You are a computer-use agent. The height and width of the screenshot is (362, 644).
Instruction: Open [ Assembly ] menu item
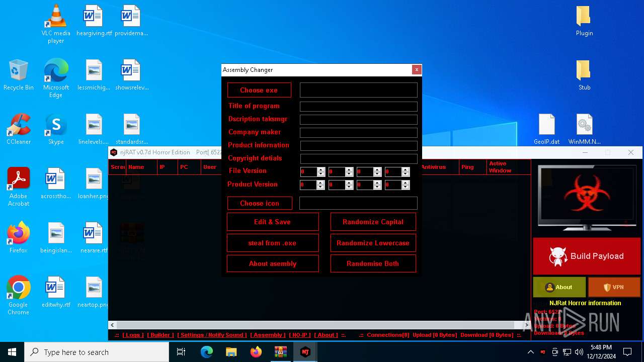click(x=268, y=335)
